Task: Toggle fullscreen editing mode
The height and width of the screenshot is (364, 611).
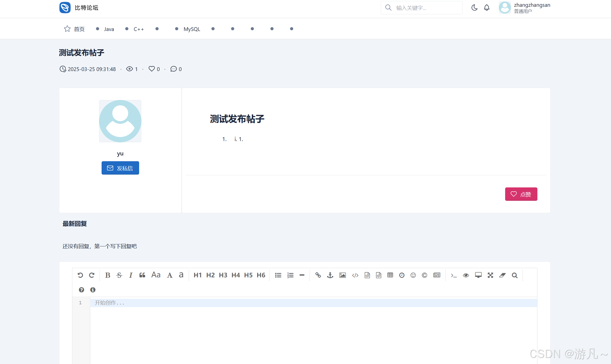Action: (x=490, y=275)
